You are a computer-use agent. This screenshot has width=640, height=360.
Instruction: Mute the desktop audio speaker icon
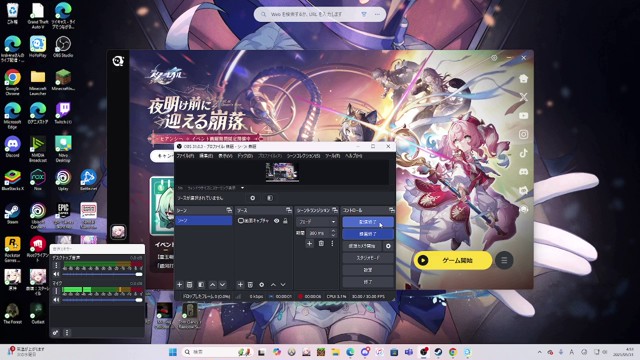click(x=56, y=274)
